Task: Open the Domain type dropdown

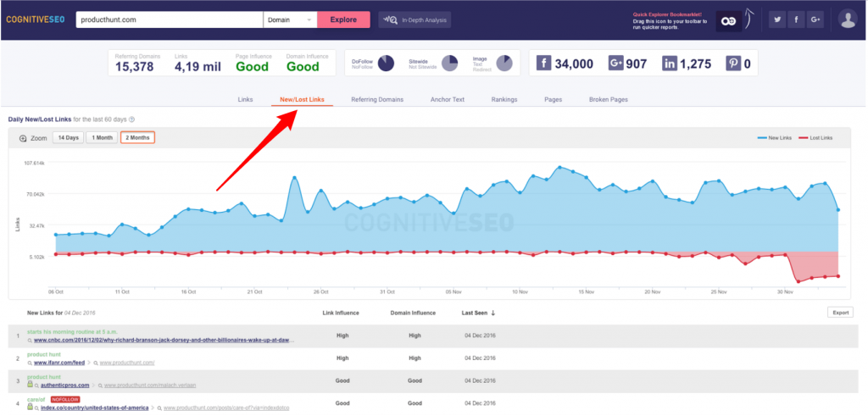Action: tap(290, 20)
